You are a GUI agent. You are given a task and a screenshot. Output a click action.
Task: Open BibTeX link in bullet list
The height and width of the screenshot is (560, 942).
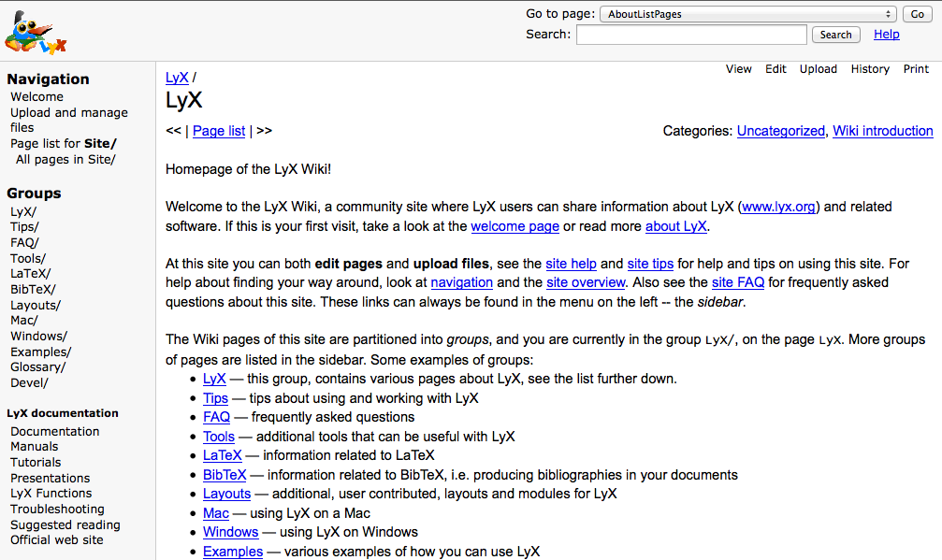[225, 475]
